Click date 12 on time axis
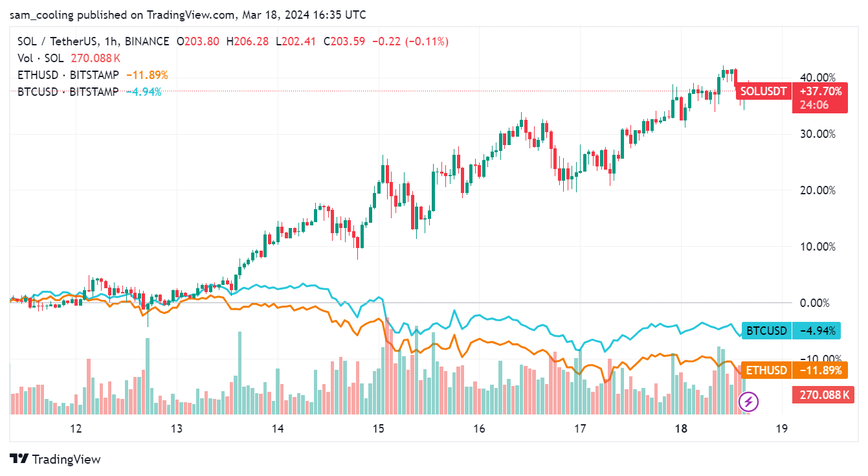 [76, 429]
